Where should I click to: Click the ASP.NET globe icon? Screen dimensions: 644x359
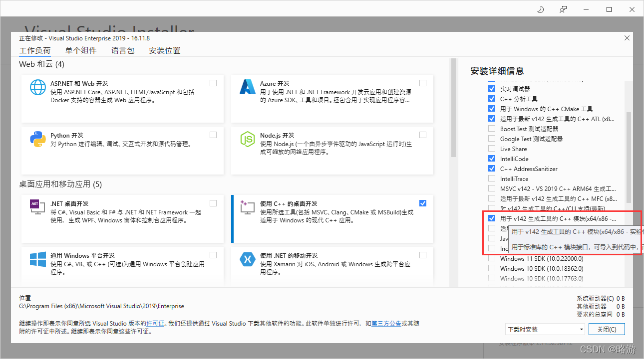pyautogui.click(x=38, y=87)
